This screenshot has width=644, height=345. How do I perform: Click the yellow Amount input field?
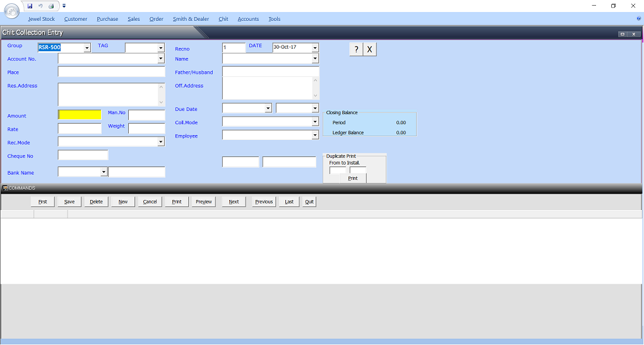pyautogui.click(x=80, y=115)
